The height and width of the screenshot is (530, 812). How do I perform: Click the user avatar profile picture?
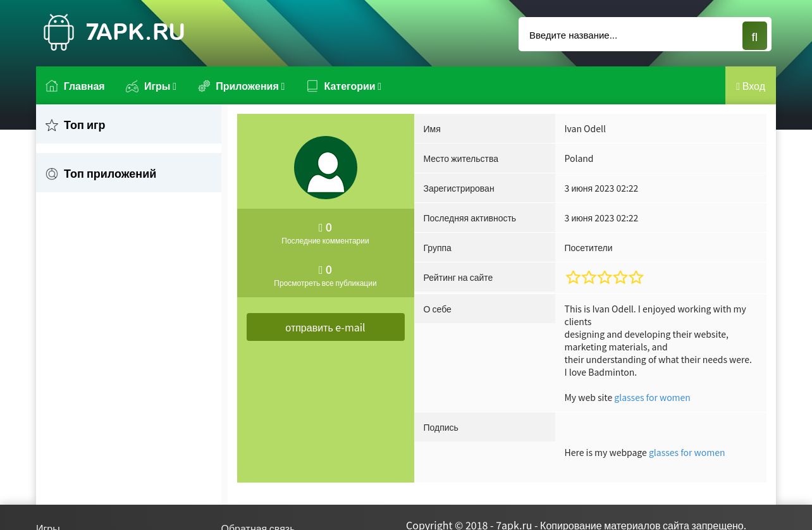[326, 168]
